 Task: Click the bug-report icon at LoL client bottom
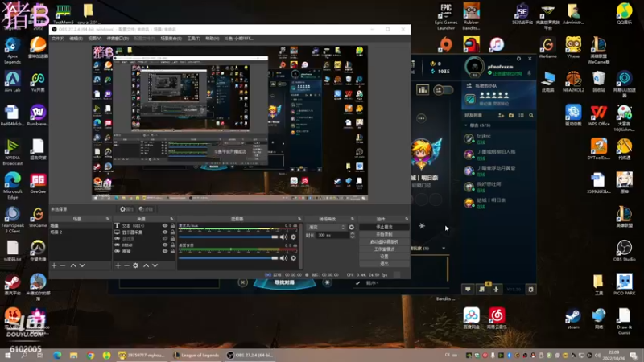click(x=530, y=290)
